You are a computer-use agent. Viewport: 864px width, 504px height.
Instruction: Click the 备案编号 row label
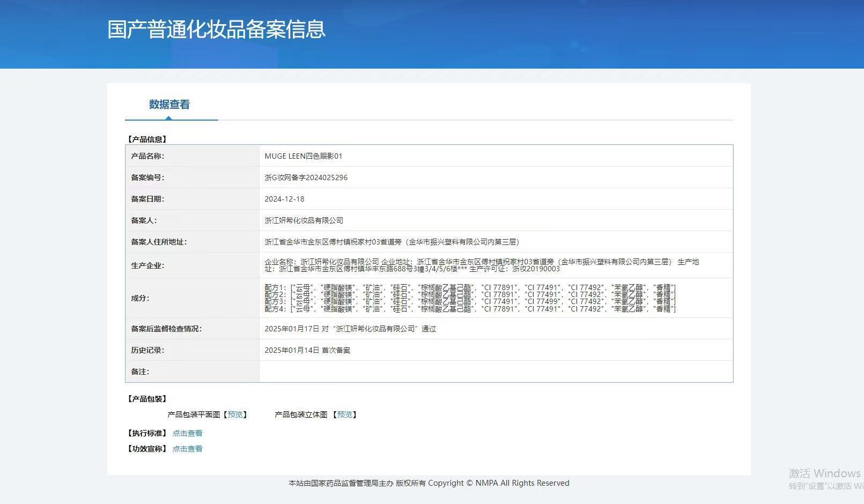[x=147, y=177]
